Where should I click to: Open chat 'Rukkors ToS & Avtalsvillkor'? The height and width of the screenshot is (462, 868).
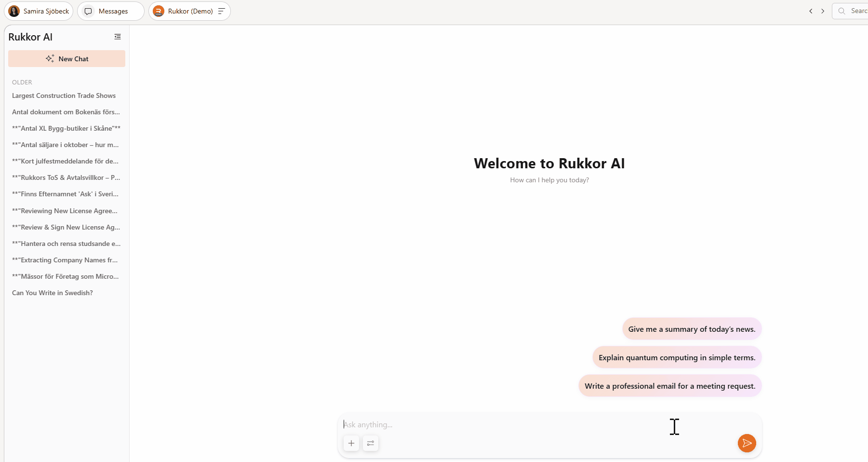67,177
